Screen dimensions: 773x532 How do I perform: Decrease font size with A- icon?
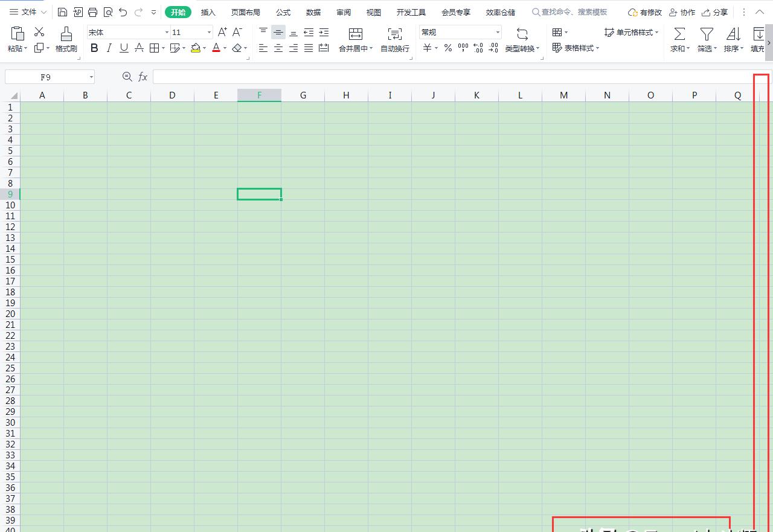(237, 32)
